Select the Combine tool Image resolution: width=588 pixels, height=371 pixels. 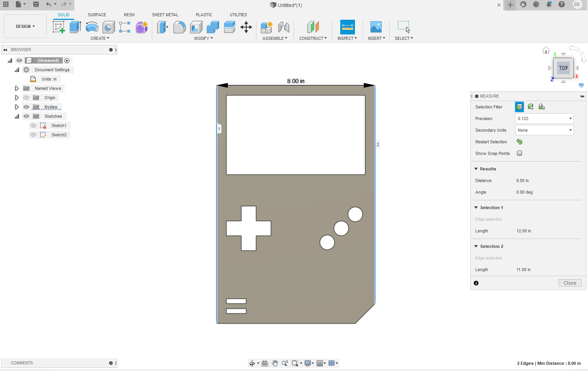213,27
